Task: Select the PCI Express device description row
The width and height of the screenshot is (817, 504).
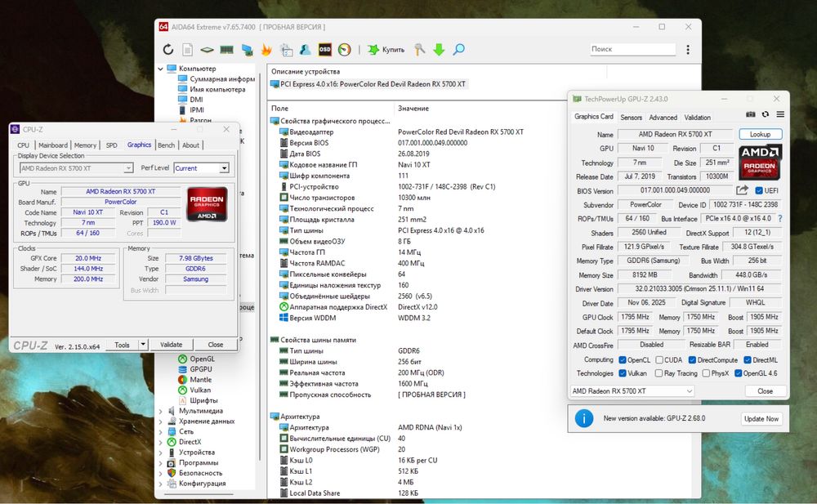Action: (368, 84)
